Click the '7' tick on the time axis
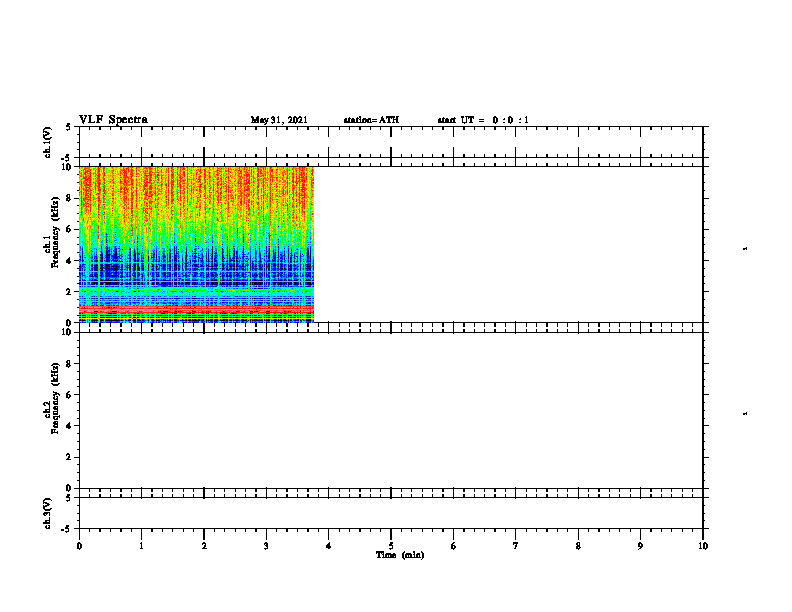 516,546
